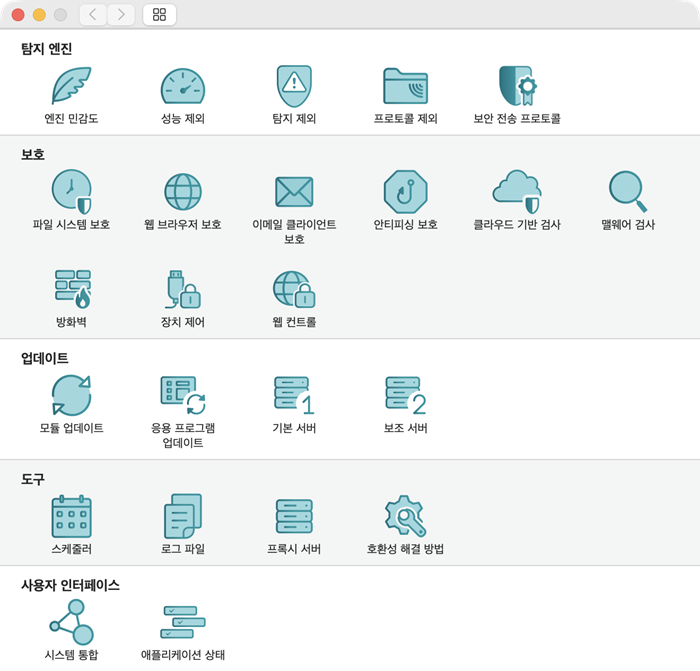Viewport: 700px width, 671px height.
Task: Open 기본 서버 server icon
Action: 294,396
